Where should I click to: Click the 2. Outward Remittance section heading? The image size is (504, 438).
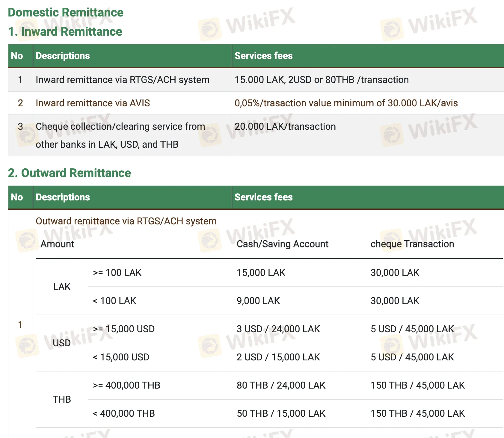(69, 173)
